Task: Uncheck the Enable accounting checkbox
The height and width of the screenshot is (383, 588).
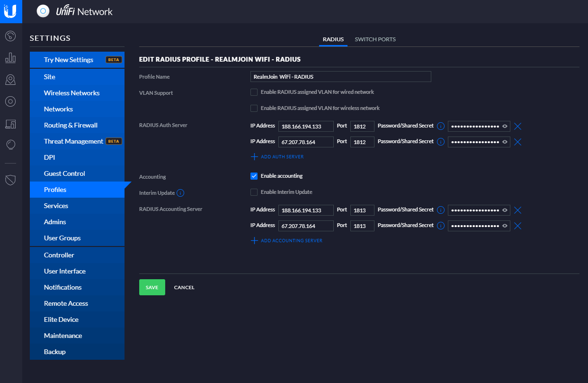Action: click(254, 176)
